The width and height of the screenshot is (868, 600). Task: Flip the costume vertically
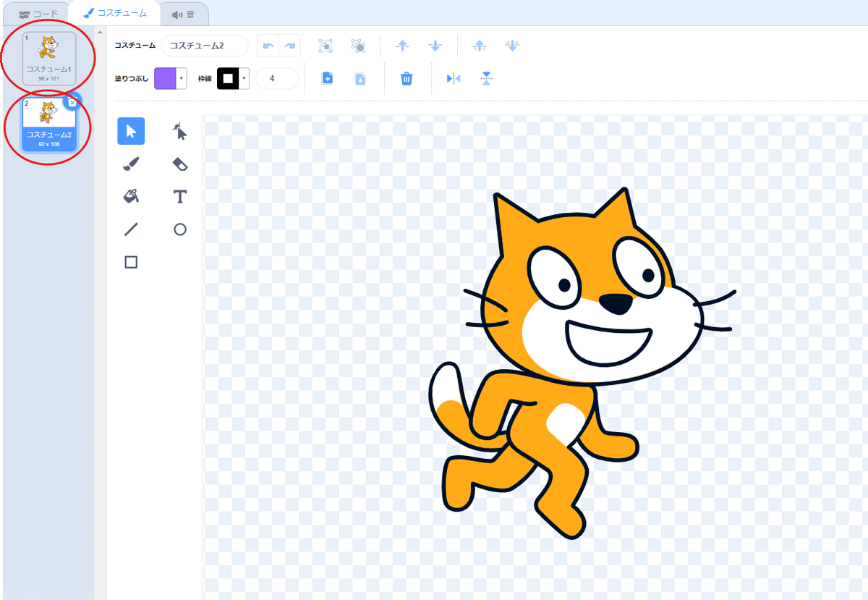coord(487,78)
